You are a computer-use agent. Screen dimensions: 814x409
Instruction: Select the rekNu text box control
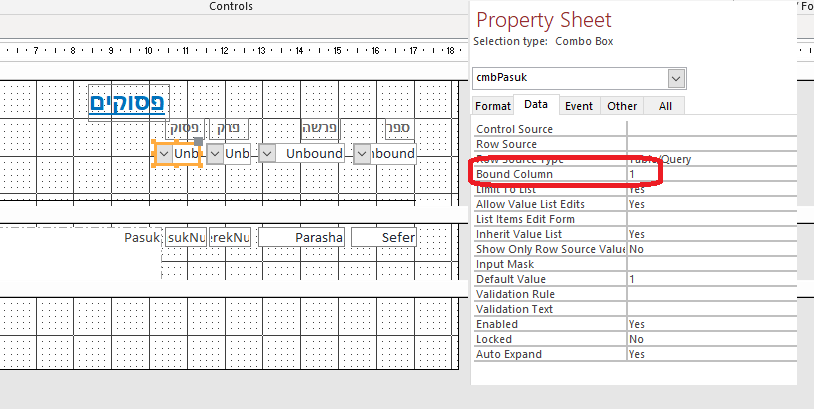[230, 238]
